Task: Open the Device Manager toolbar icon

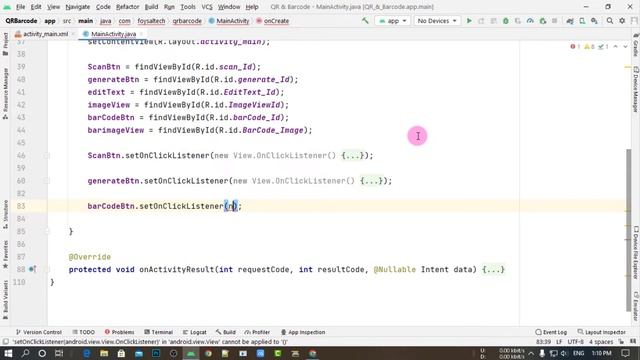Action: [582, 20]
